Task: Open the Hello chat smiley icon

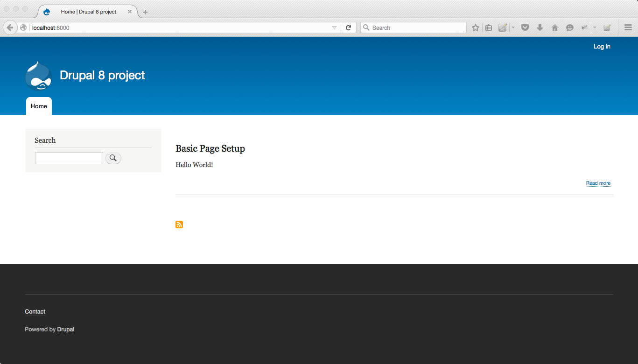Action: [570, 28]
